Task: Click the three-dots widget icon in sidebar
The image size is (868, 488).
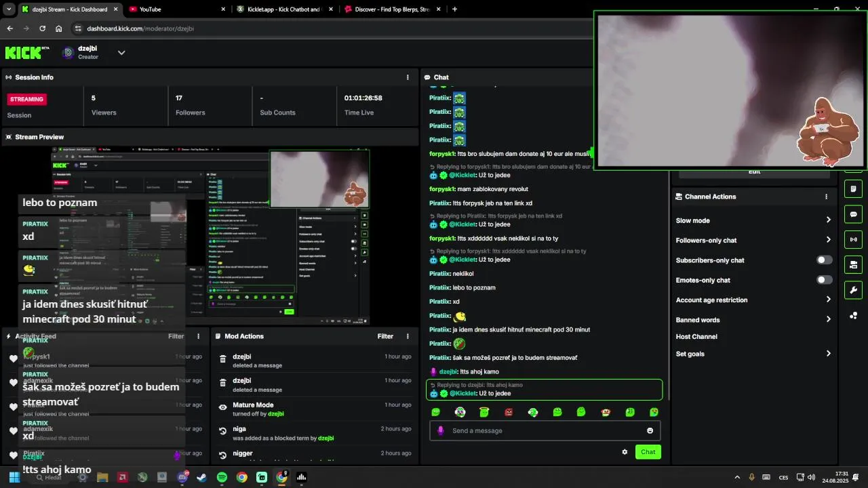Action: pyautogui.click(x=853, y=315)
